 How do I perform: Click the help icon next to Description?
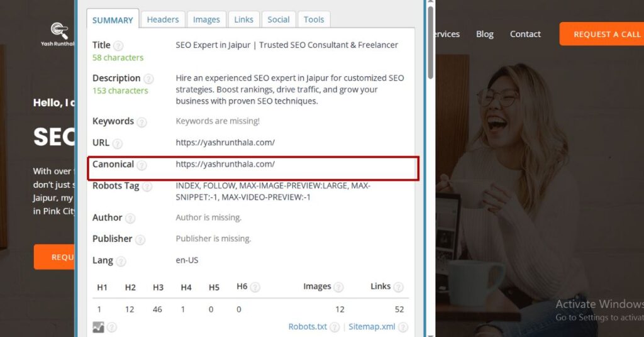[x=148, y=79]
